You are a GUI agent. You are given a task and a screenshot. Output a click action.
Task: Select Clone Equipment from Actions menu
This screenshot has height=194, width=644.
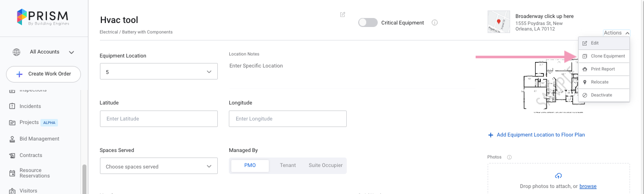pos(604,56)
